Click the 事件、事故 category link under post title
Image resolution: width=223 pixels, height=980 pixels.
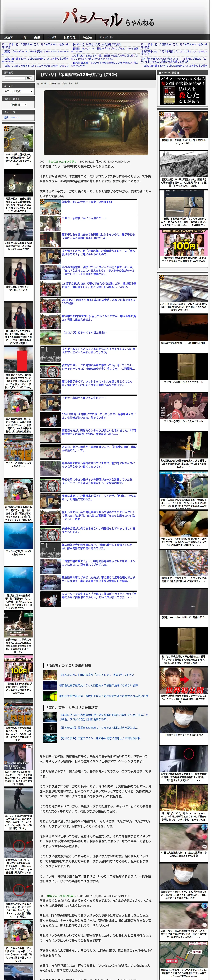tap(73, 83)
